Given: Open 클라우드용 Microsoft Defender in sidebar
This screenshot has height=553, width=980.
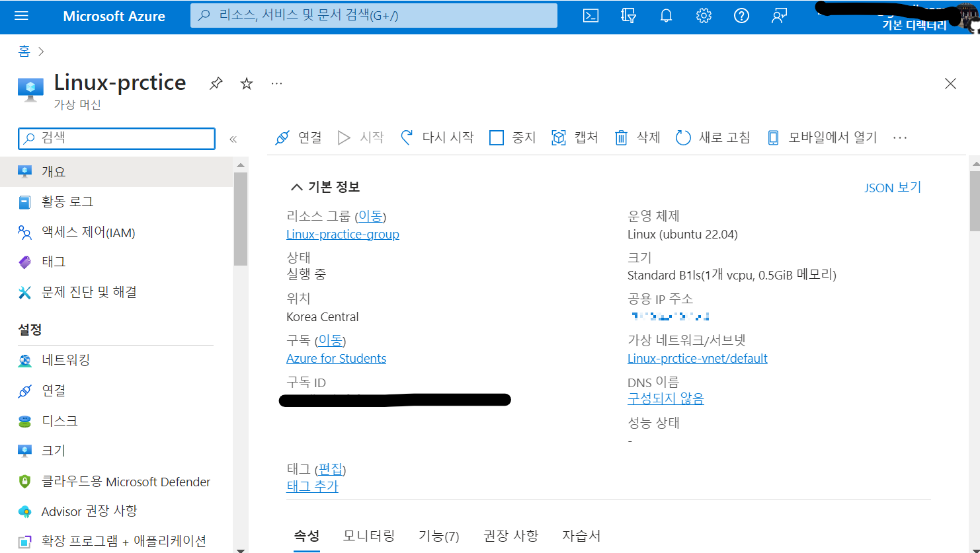Looking at the screenshot, I should [x=116, y=482].
